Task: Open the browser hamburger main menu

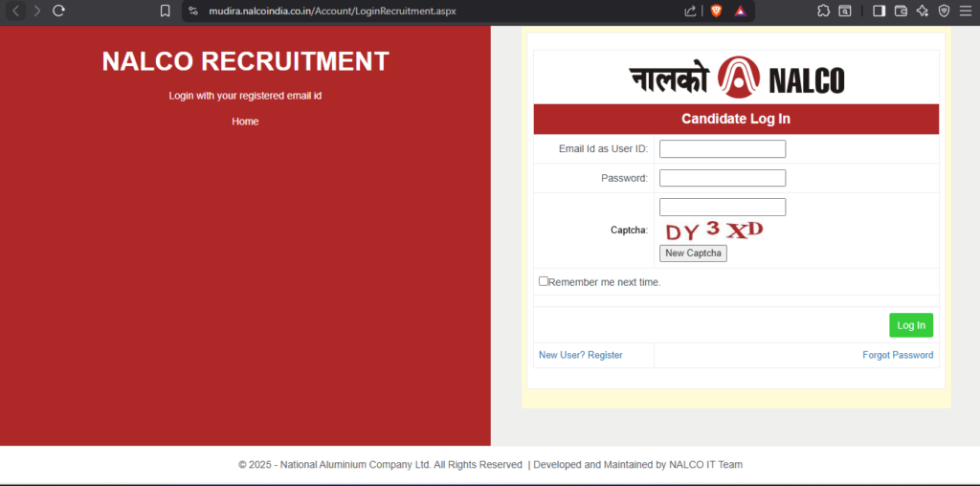Action: [966, 11]
